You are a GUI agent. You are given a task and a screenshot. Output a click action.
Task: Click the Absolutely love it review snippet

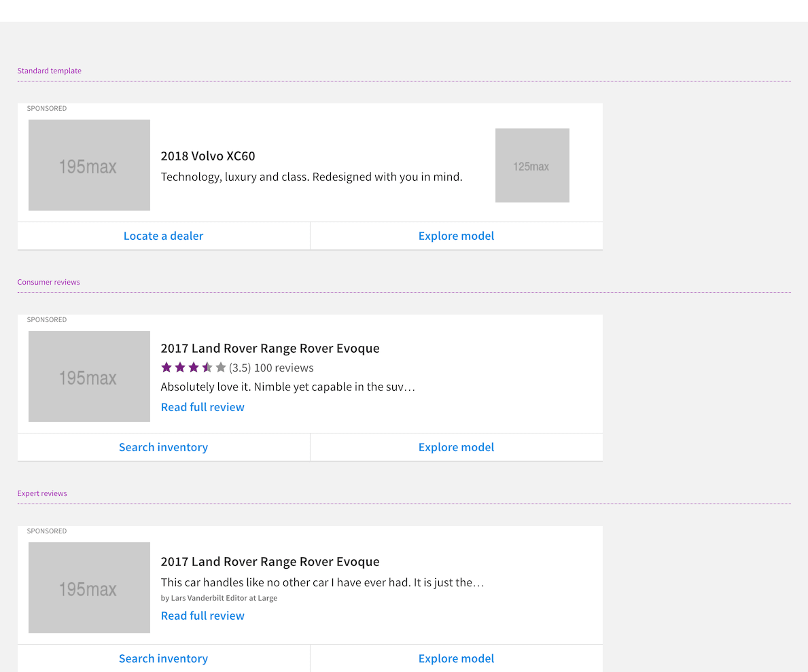pyautogui.click(x=287, y=387)
